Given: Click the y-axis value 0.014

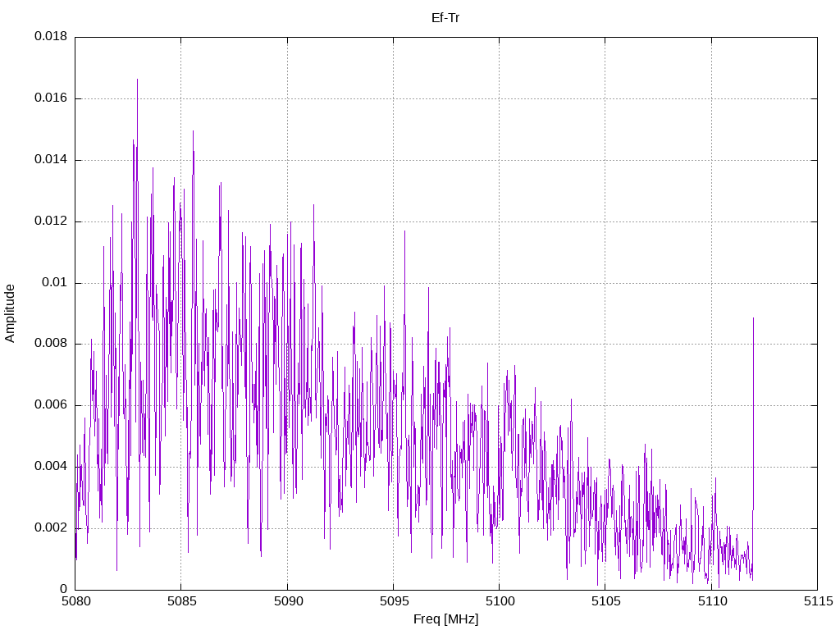Looking at the screenshot, I should [51, 160].
